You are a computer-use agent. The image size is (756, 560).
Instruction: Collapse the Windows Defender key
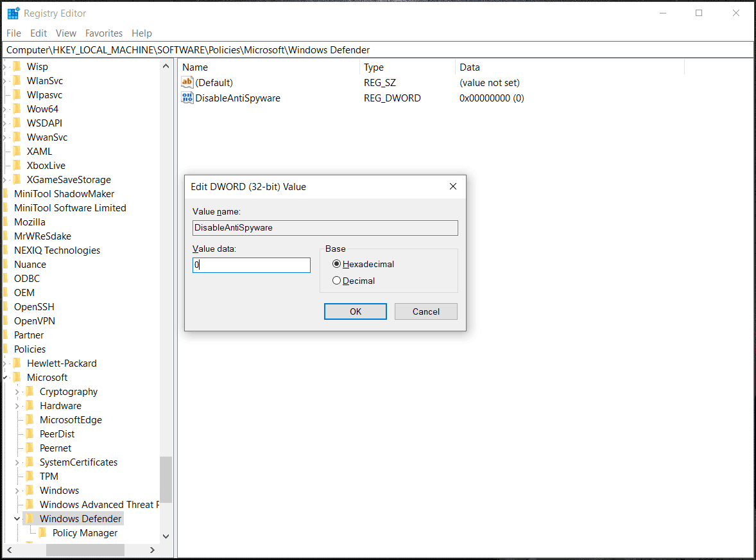coord(17,518)
